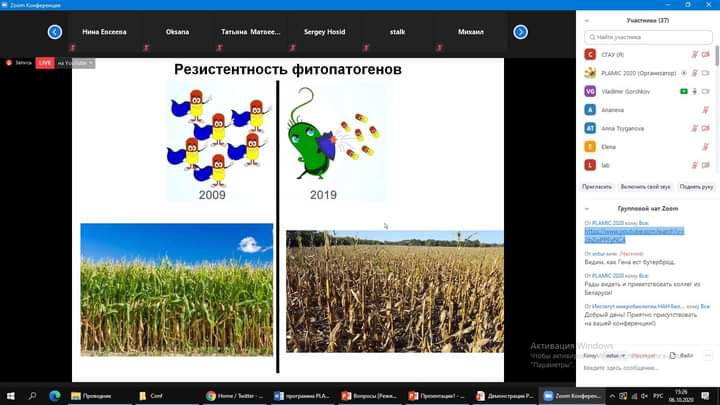Screen dimensions: 720x405
Task: Click lab muted microphone icon
Action: coord(695,165)
